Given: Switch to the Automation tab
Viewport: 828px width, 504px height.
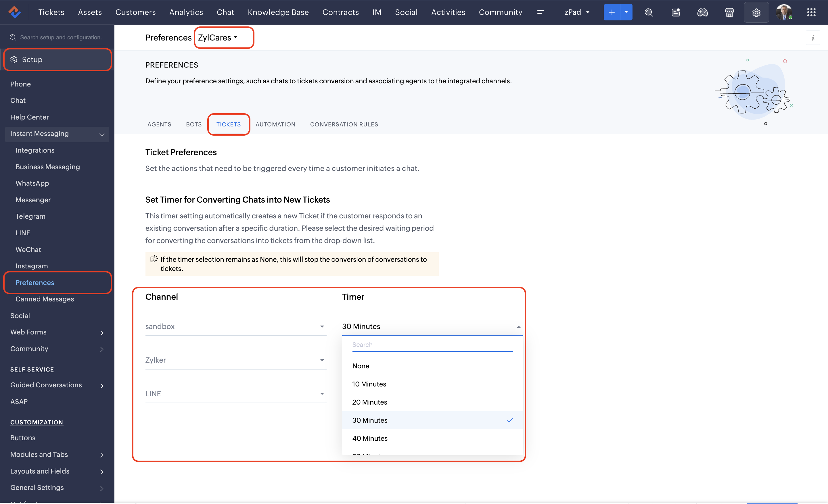Looking at the screenshot, I should (x=275, y=124).
